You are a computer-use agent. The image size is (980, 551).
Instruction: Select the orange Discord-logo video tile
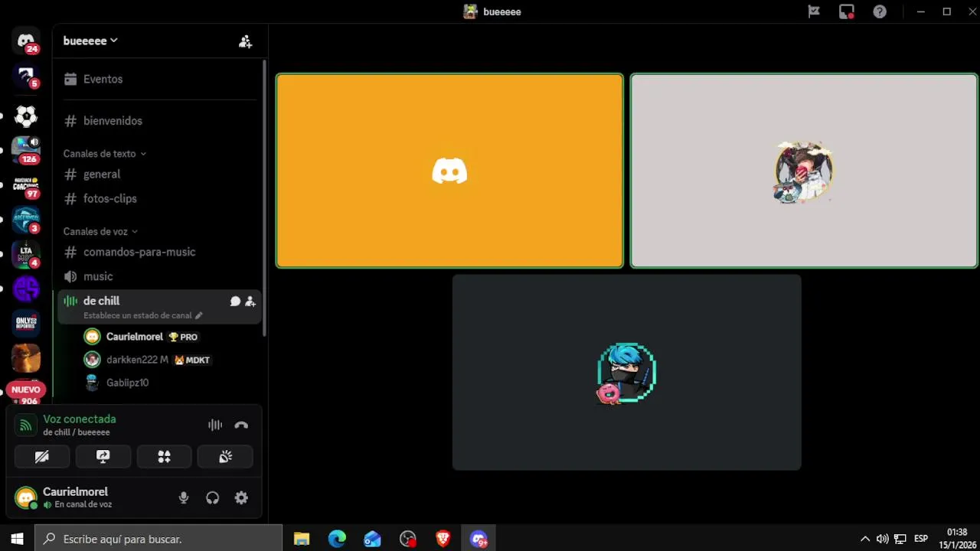pyautogui.click(x=449, y=171)
